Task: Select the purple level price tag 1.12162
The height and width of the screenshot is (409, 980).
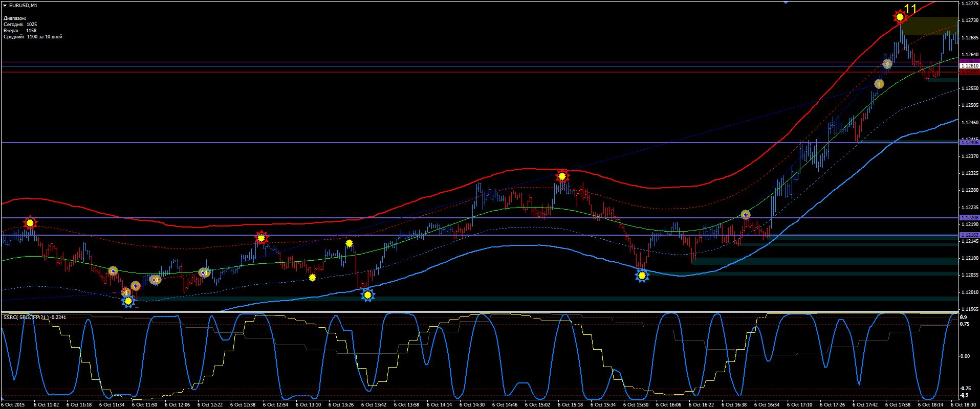Action: coord(969,235)
